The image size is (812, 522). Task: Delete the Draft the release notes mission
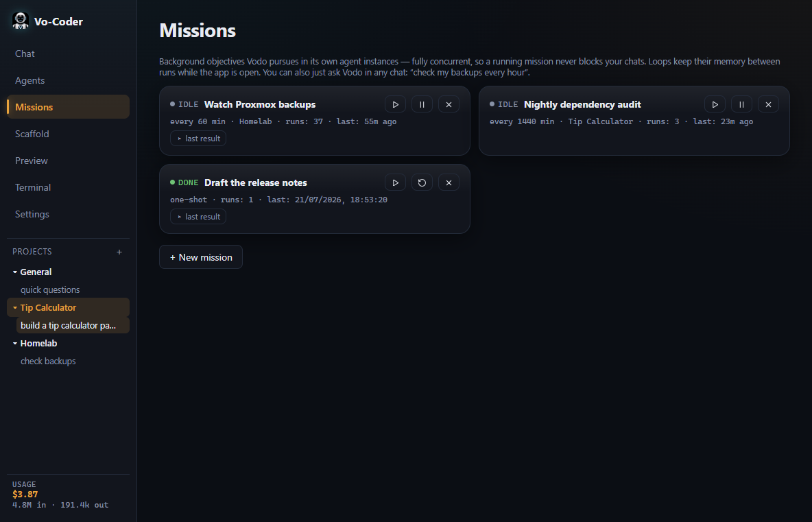(x=449, y=183)
